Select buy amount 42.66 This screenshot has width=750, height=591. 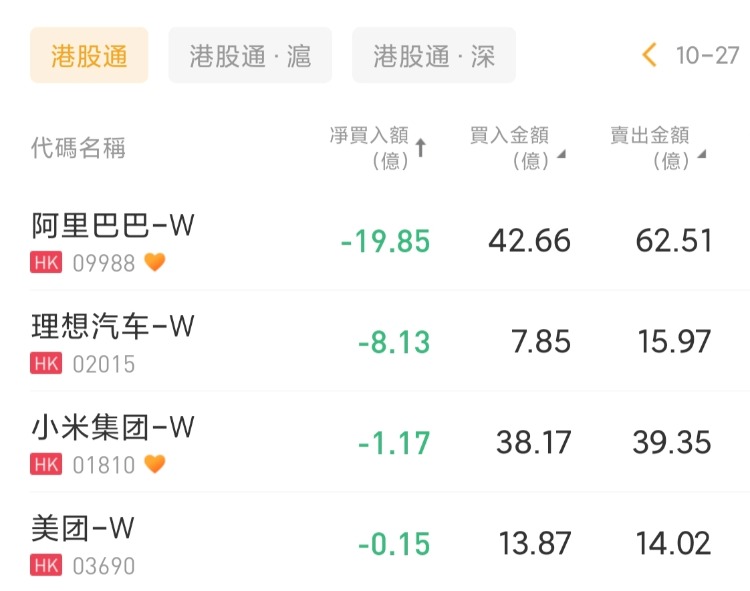[x=529, y=240]
